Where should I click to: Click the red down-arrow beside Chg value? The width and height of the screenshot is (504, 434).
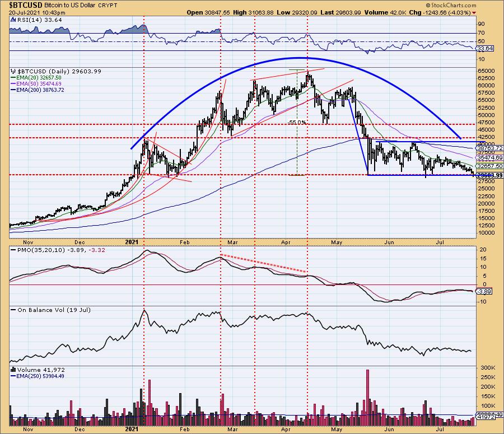coord(474,13)
